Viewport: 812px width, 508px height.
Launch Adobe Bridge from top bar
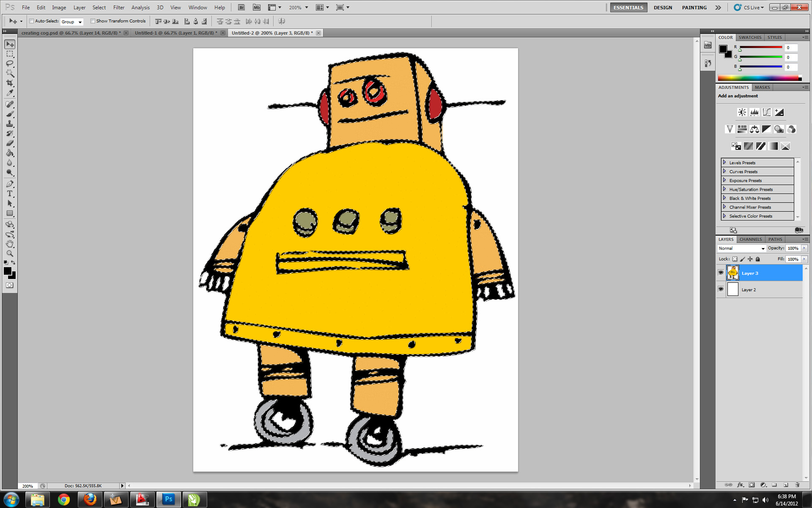click(241, 8)
